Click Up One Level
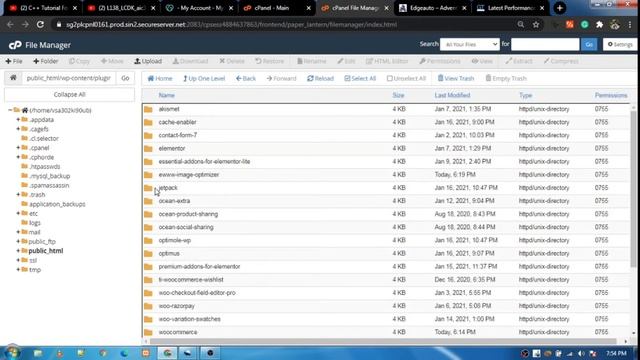The height and width of the screenshot is (360, 640). [204, 78]
